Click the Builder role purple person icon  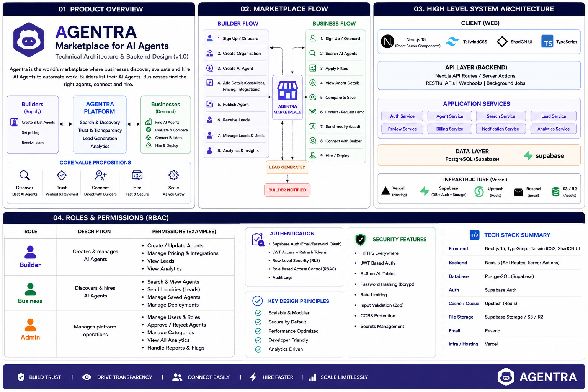pyautogui.click(x=30, y=252)
